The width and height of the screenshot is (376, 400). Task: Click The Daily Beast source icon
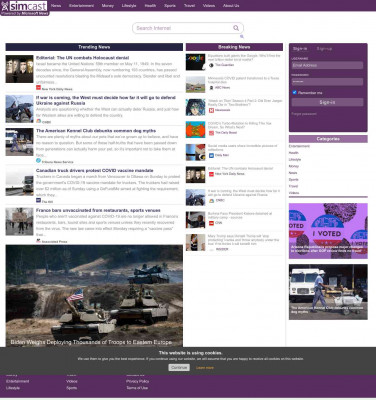pos(211,133)
